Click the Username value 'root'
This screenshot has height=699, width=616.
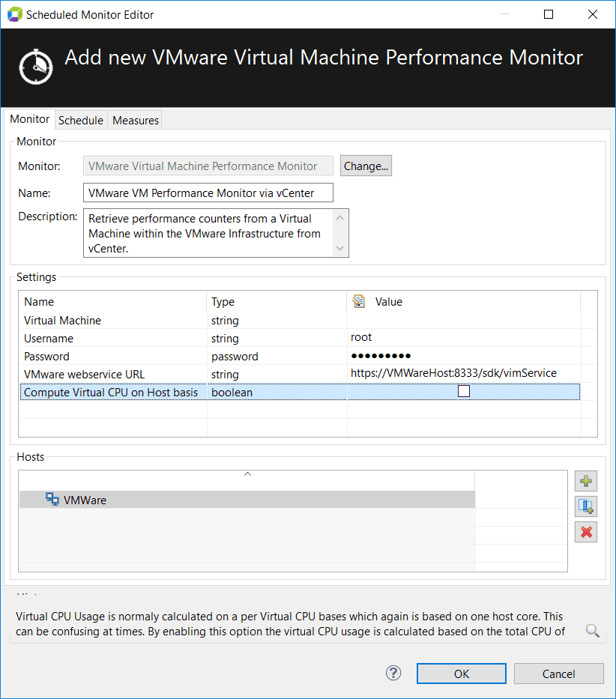click(x=361, y=337)
